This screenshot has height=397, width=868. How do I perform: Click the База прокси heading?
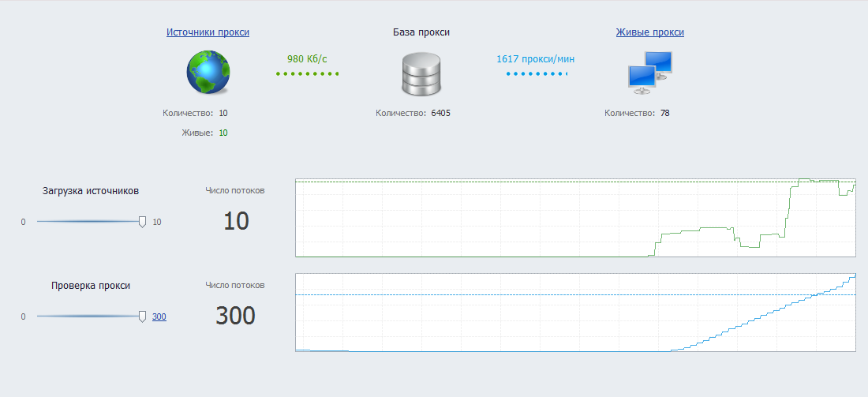coord(421,32)
